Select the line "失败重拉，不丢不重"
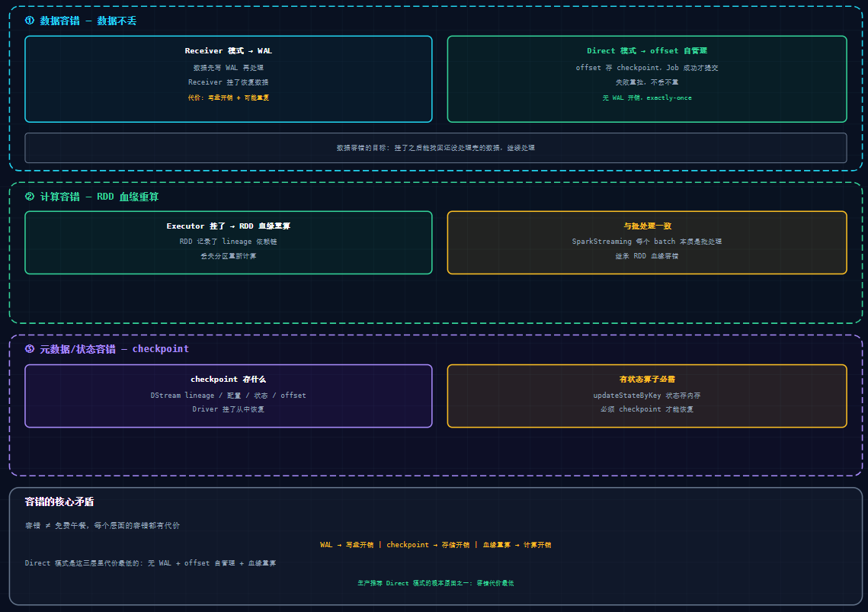This screenshot has height=612, width=868. pyautogui.click(x=646, y=82)
